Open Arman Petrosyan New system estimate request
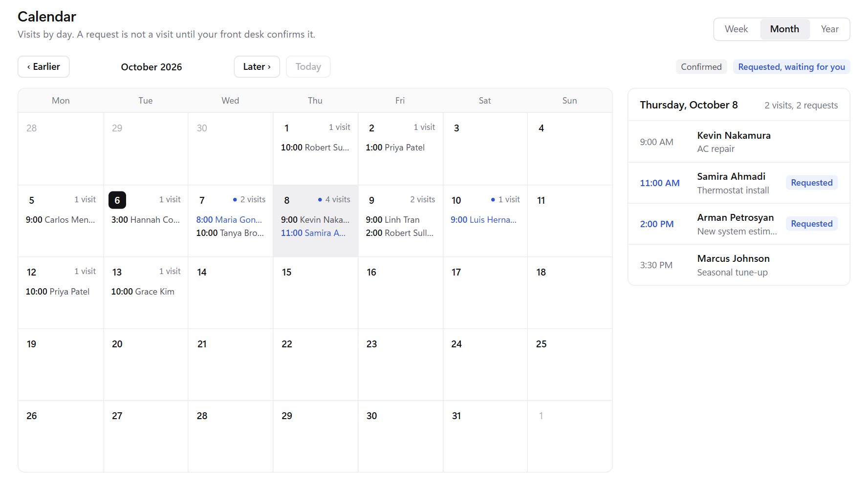The height and width of the screenshot is (488, 868). (x=738, y=224)
